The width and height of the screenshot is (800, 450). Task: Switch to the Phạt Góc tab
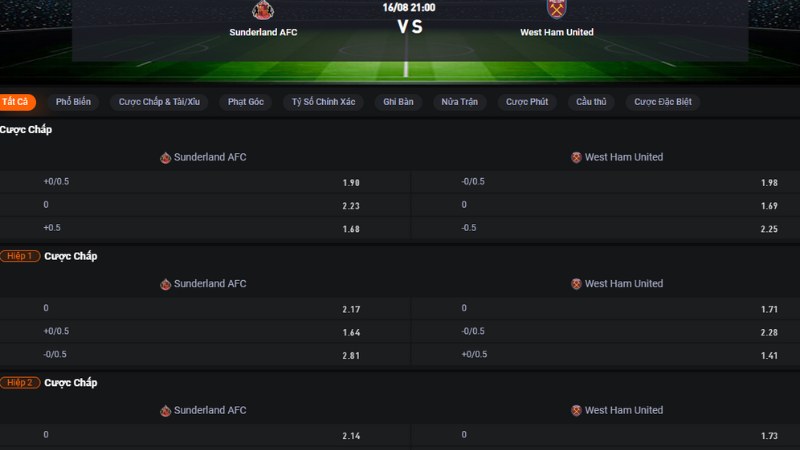(x=245, y=102)
